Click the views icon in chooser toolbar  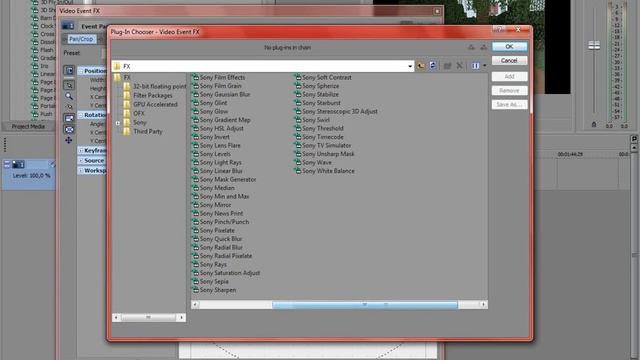point(476,66)
